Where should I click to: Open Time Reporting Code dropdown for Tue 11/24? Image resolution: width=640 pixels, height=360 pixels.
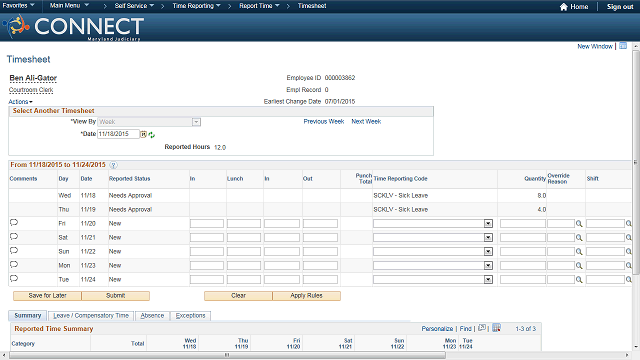coord(488,280)
